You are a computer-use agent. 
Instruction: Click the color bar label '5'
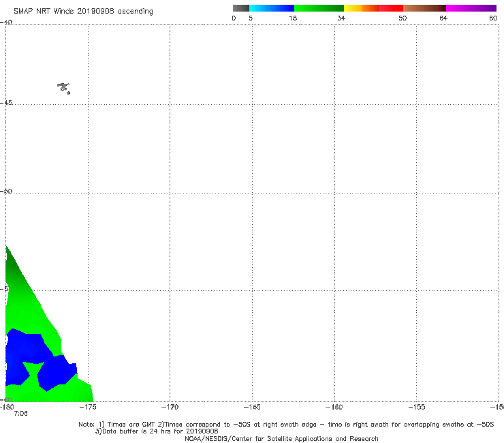pyautogui.click(x=251, y=18)
